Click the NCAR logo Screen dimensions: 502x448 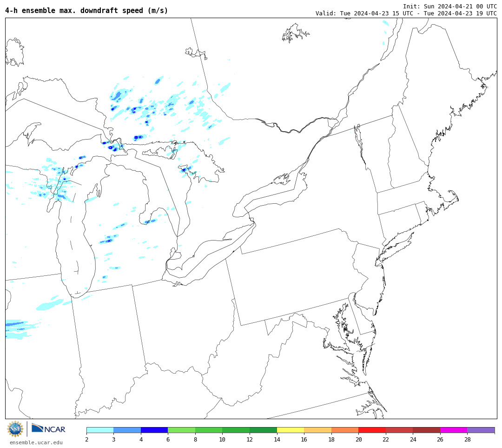click(x=48, y=428)
